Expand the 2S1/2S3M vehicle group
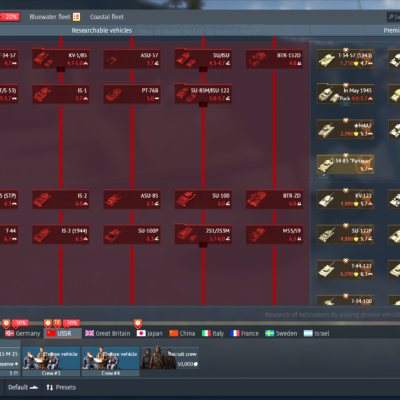The image size is (400, 400). [x=203, y=245]
